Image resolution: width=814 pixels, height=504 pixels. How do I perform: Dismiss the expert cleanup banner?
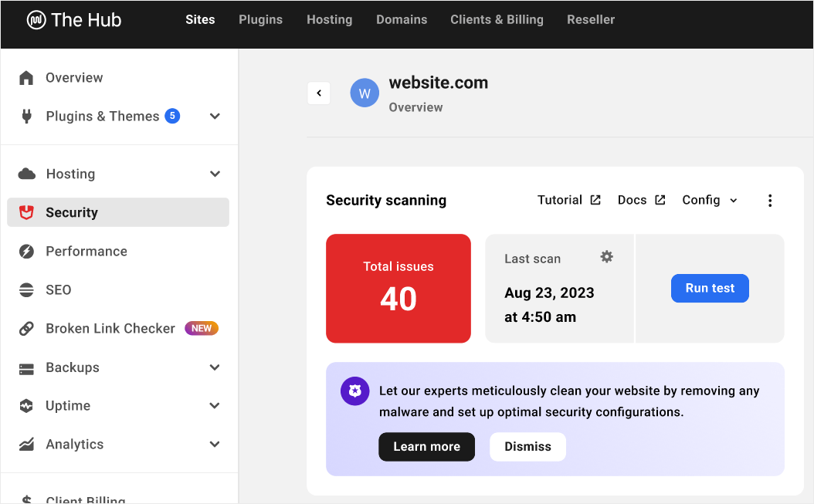coord(527,446)
